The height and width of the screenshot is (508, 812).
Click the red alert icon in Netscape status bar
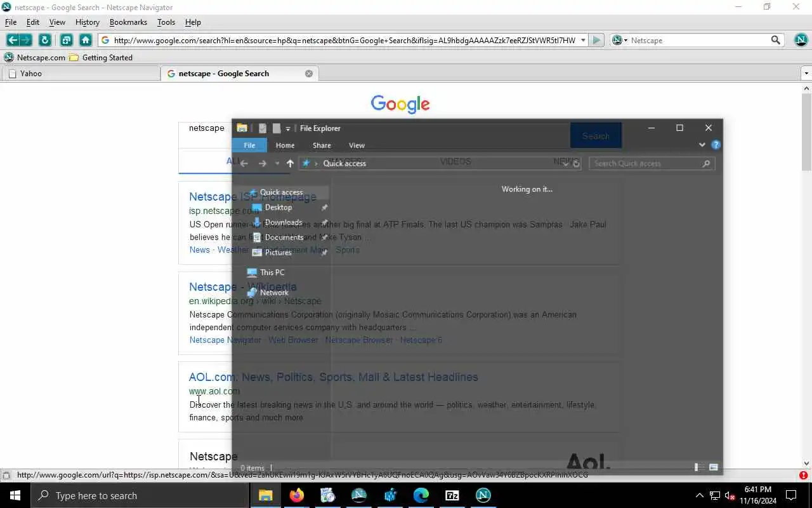(x=803, y=475)
